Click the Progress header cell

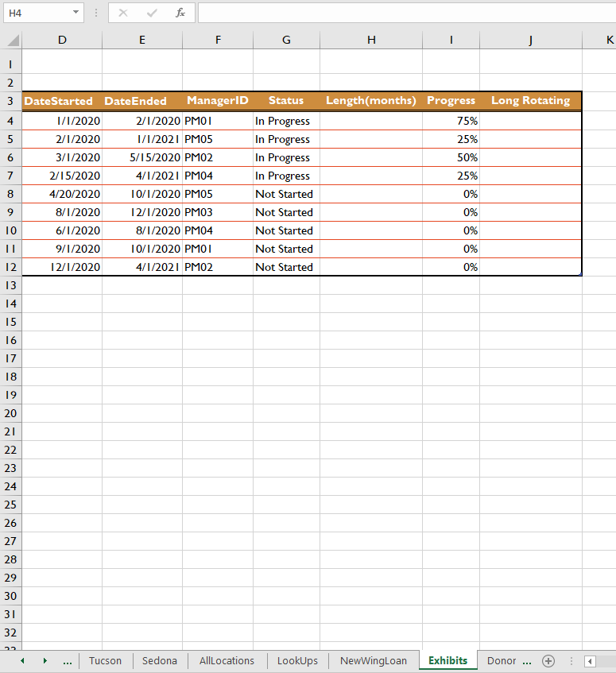pos(451,101)
